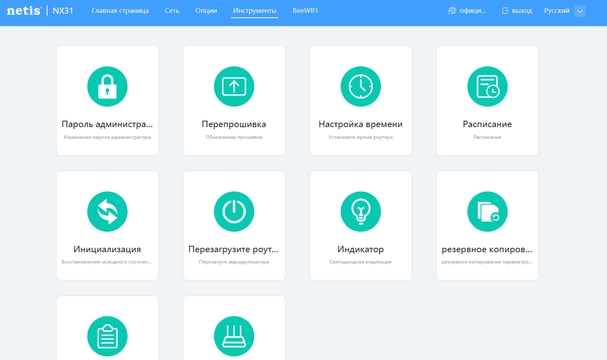Select the Инструменты tab

click(255, 11)
